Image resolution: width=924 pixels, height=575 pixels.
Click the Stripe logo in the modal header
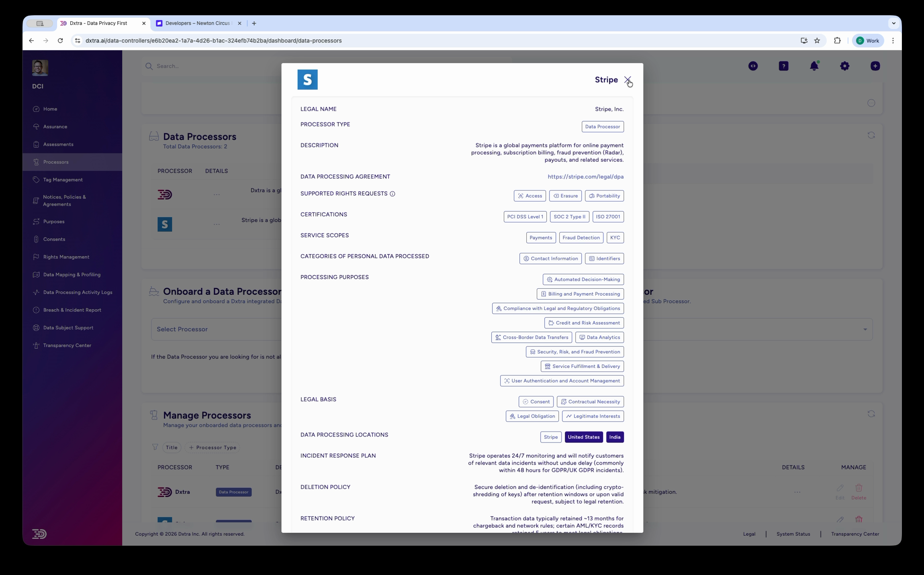pos(308,79)
